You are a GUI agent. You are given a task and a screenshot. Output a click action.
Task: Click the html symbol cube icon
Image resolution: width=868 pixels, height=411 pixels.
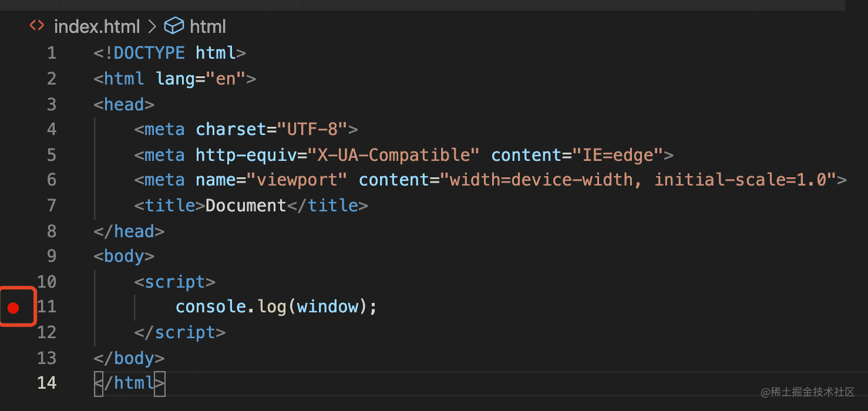(x=174, y=26)
